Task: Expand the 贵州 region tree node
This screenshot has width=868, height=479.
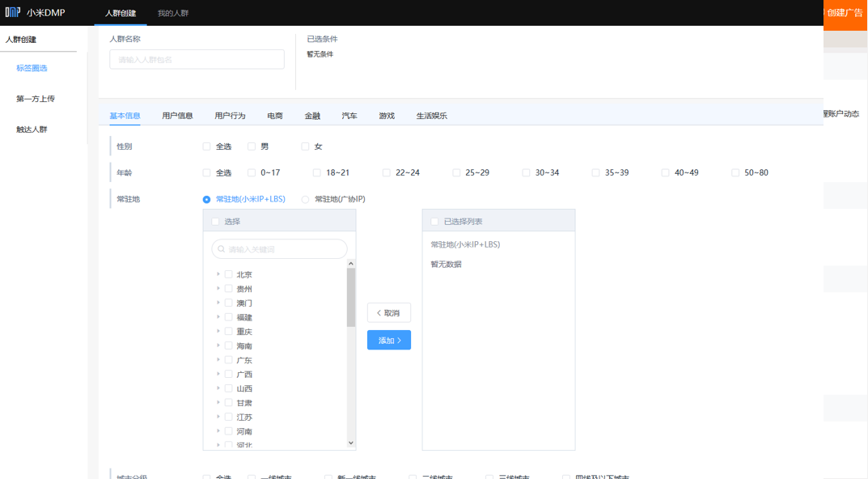Action: point(217,288)
